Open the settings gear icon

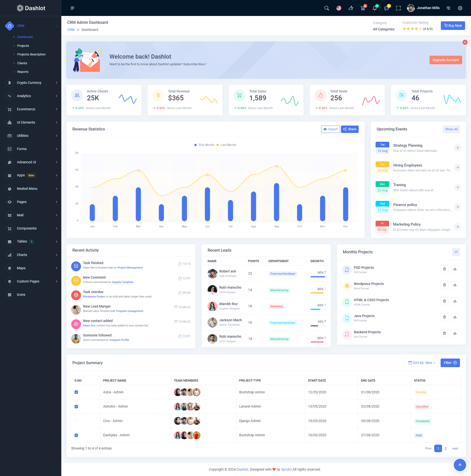coord(460,8)
